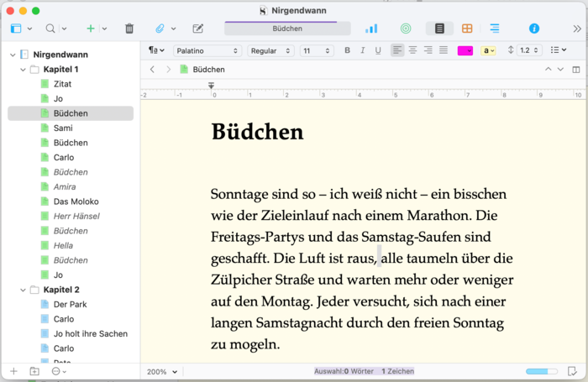Open the Palatino font dropdown
Image resolution: width=588 pixels, height=382 pixels.
tap(207, 50)
